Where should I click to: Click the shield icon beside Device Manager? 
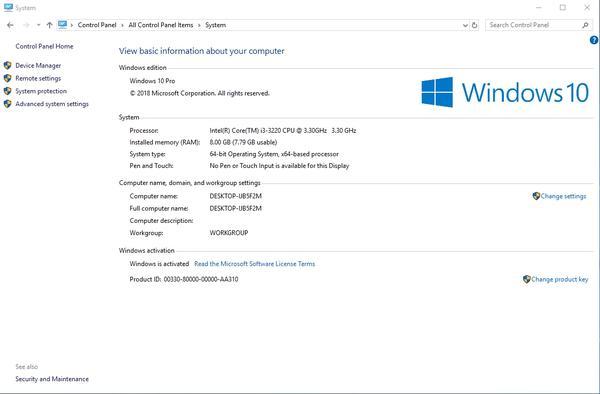pos(7,65)
